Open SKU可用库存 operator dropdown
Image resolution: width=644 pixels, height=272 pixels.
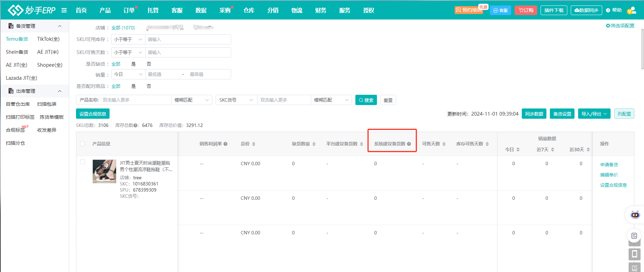tap(128, 39)
